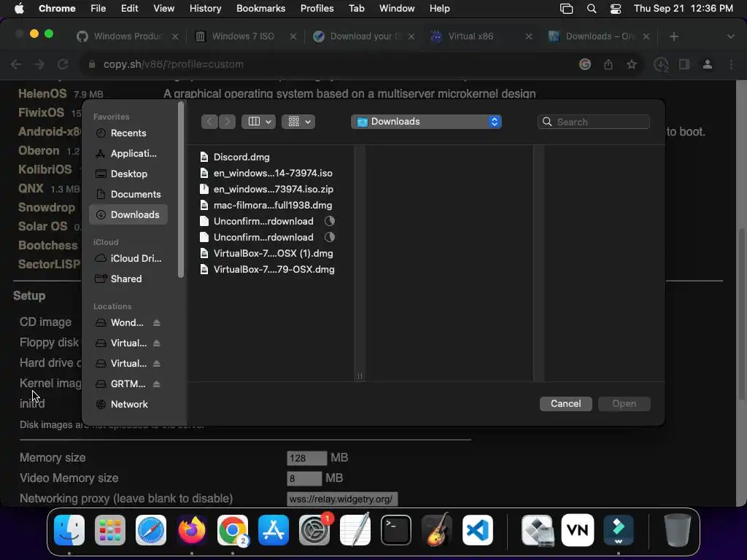Select VirtualBox-7....79-OSX.dmg file

(268, 270)
